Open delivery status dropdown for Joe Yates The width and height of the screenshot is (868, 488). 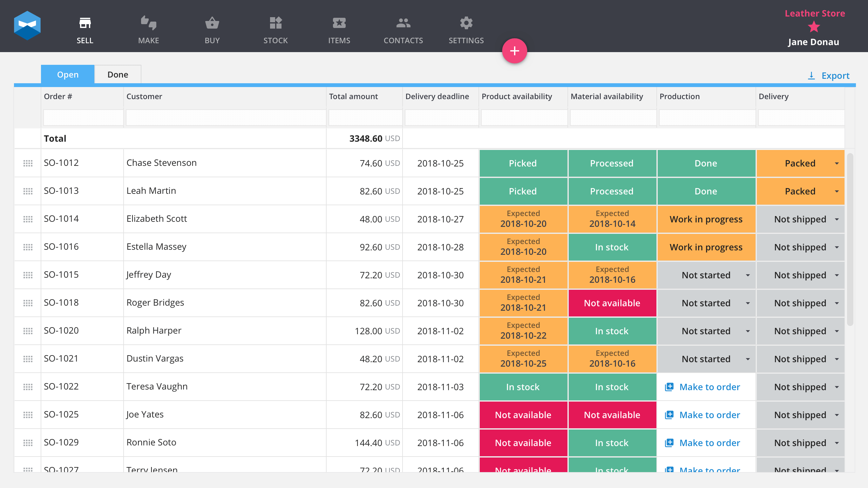(837, 415)
